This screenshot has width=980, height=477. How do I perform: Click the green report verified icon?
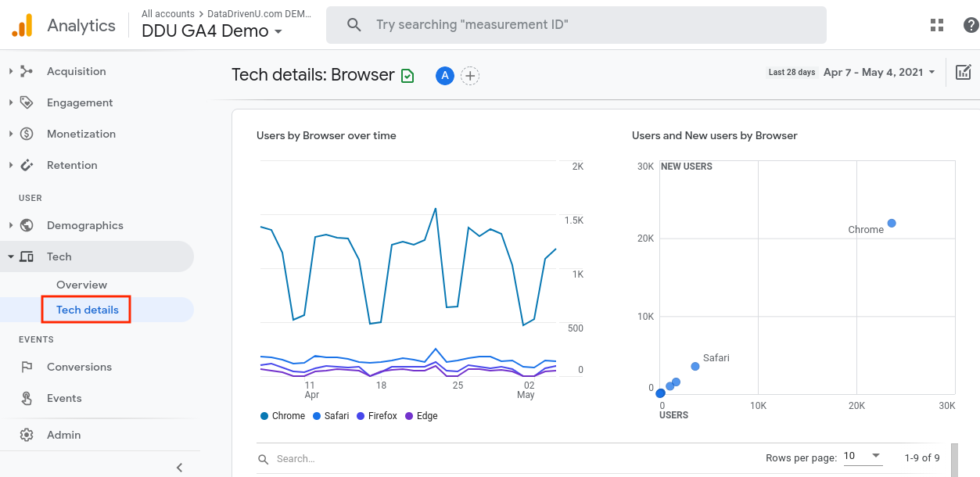tap(407, 76)
